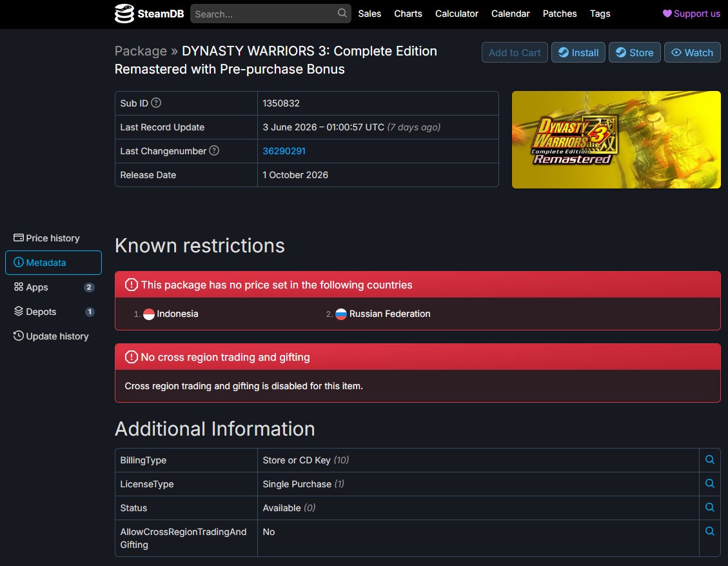728x566 pixels.
Task: Click the Known restrictions heading
Action: (200, 245)
